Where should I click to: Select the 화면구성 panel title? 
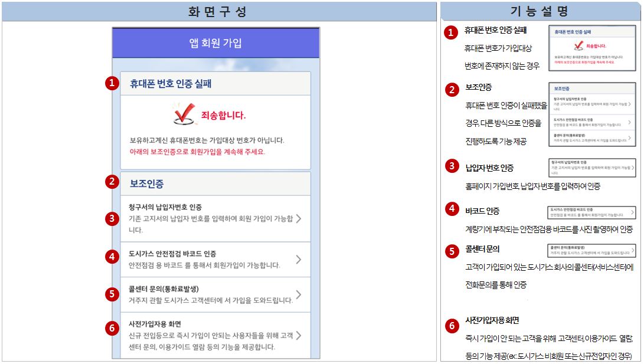point(217,11)
